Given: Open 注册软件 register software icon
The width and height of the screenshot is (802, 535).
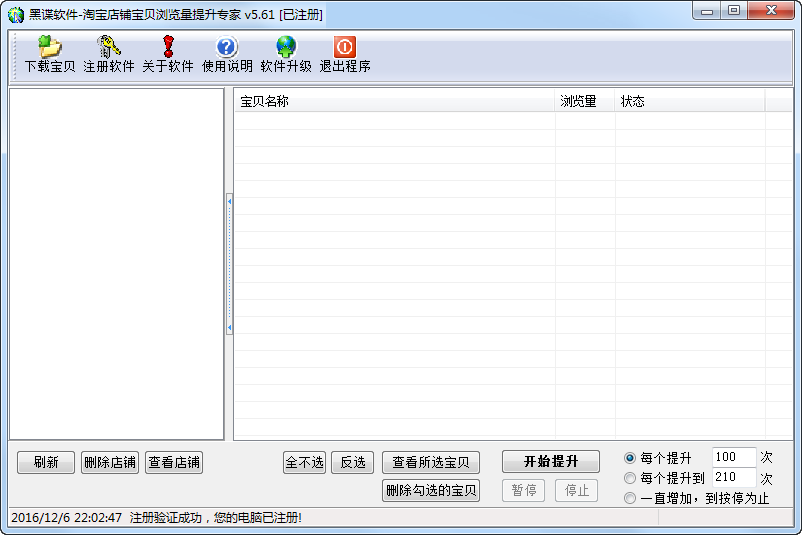Looking at the screenshot, I should pyautogui.click(x=108, y=47).
